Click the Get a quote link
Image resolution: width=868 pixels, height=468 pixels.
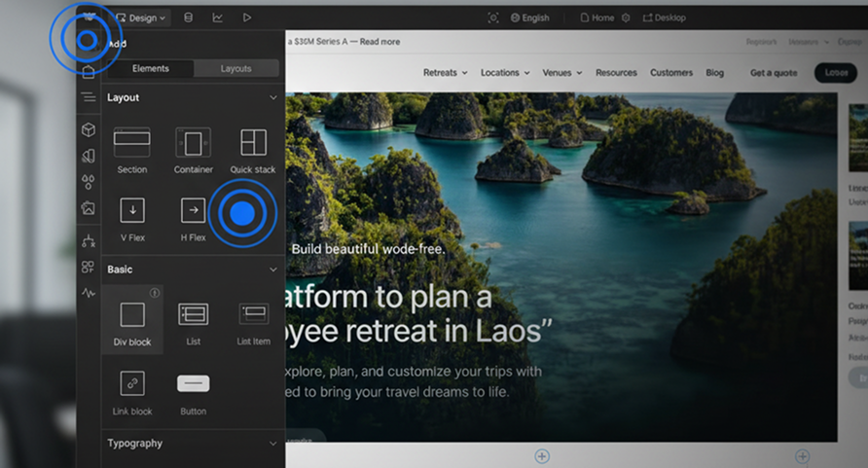(x=774, y=73)
